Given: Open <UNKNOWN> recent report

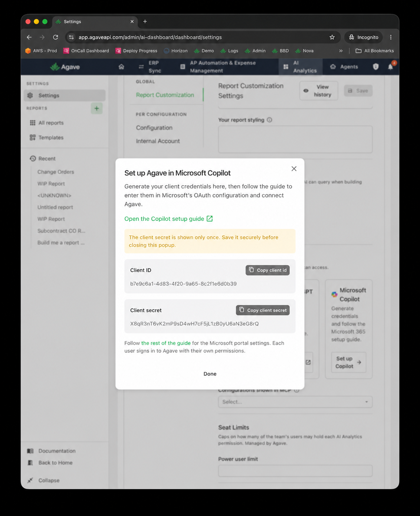Looking at the screenshot, I should pyautogui.click(x=54, y=196).
